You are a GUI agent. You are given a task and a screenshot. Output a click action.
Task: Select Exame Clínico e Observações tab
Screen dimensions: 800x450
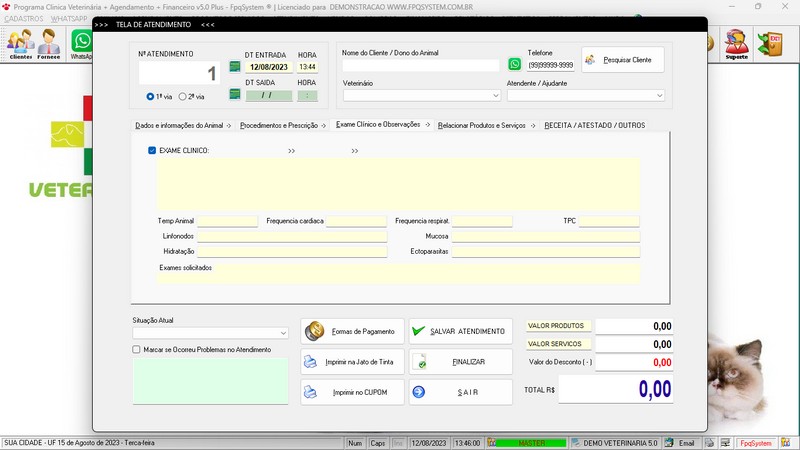click(383, 124)
